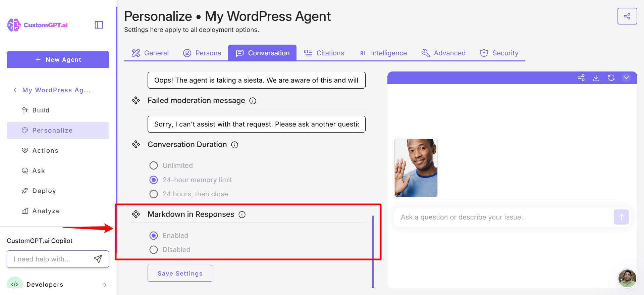The image size is (644, 295).
Task: Select 24-hour memory limit option
Action: pyautogui.click(x=154, y=180)
